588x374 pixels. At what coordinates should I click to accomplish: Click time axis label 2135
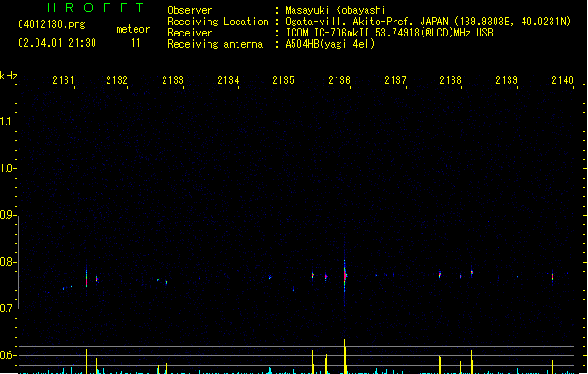[283, 80]
